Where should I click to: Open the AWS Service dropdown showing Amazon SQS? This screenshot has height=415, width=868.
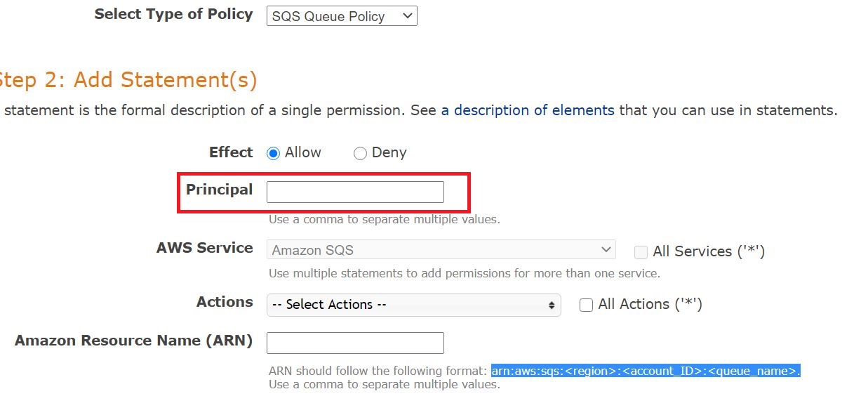pyautogui.click(x=441, y=250)
